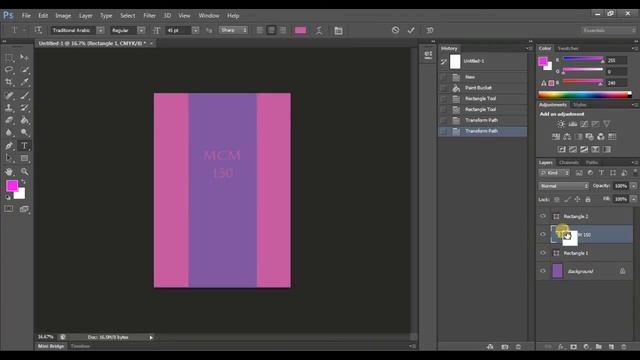The width and height of the screenshot is (640, 360).
Task: Select the Paint Bucket tool
Action: (24, 120)
